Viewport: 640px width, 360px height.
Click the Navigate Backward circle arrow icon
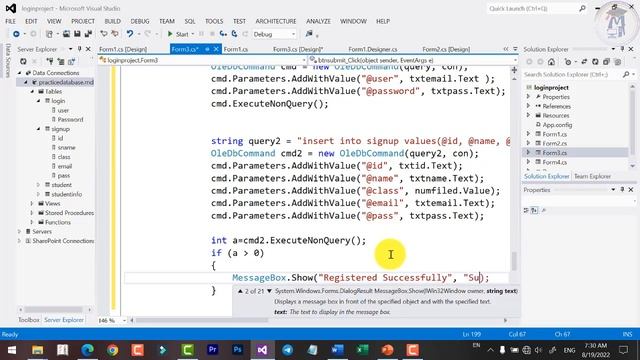16,34
